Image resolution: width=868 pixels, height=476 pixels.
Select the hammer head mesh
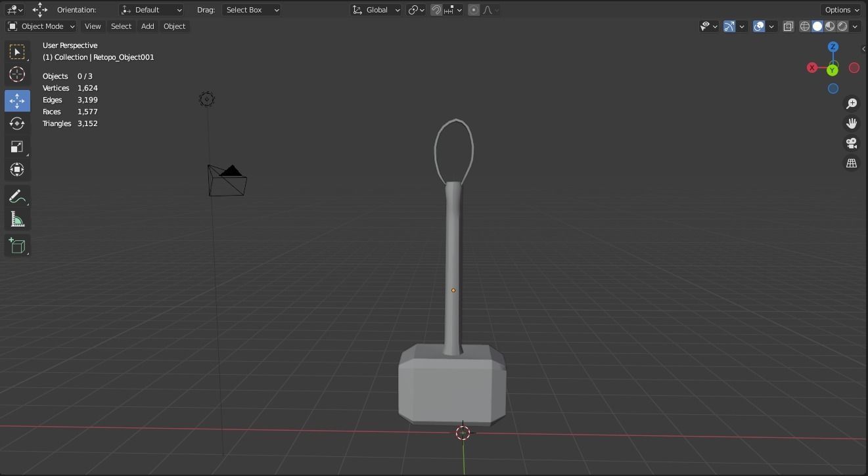[x=452, y=385]
